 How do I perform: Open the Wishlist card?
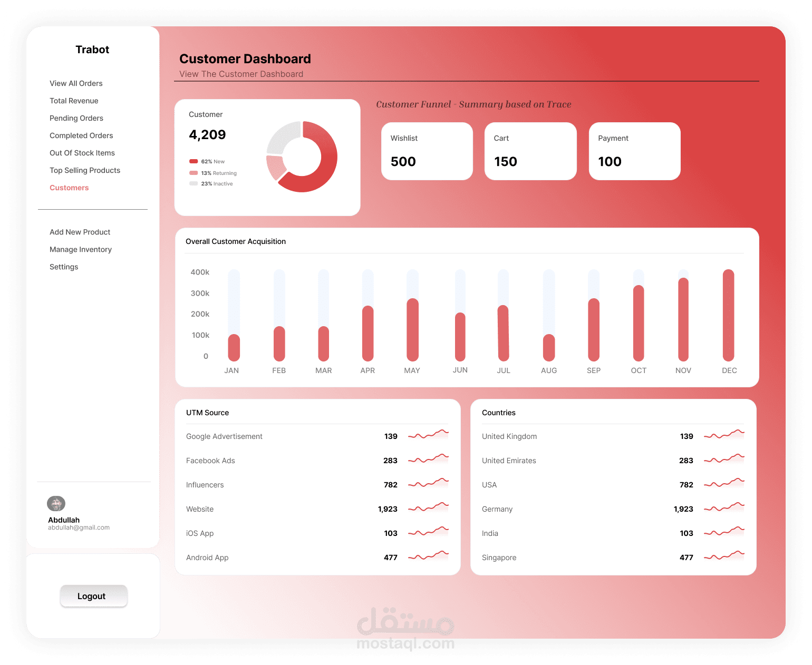(427, 151)
